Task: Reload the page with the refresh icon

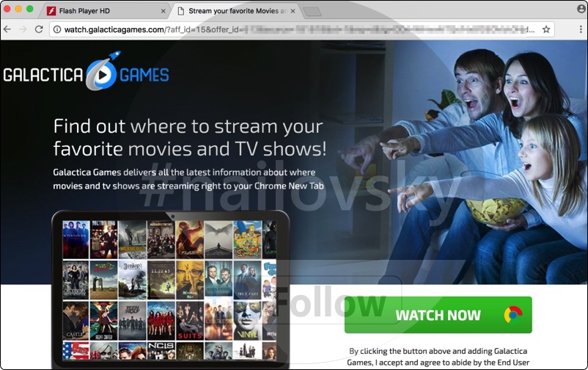Action: coord(39,29)
